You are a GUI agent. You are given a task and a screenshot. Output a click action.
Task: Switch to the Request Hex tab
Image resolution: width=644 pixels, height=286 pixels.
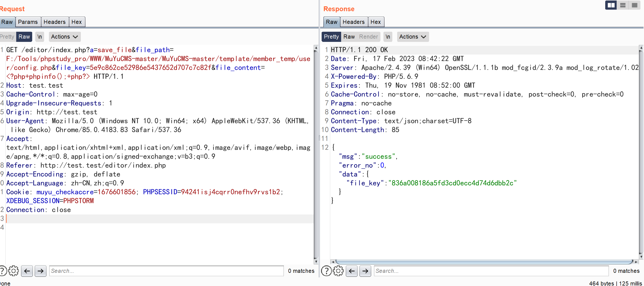77,22
